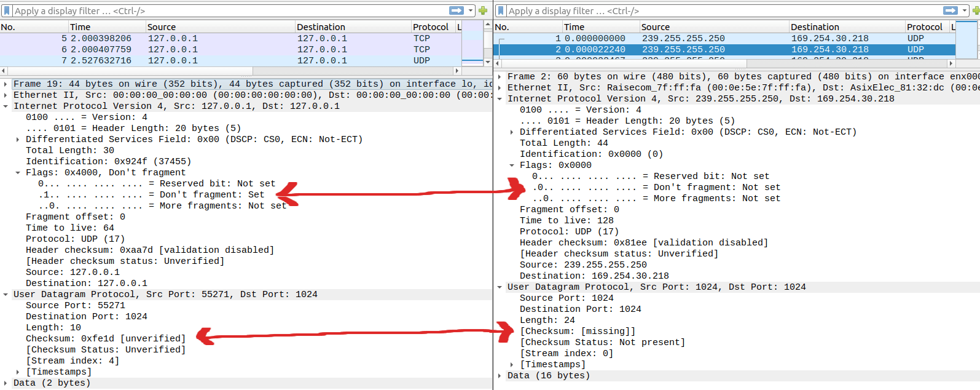
Task: Expand Ethernet II node in right window
Action: pos(500,87)
